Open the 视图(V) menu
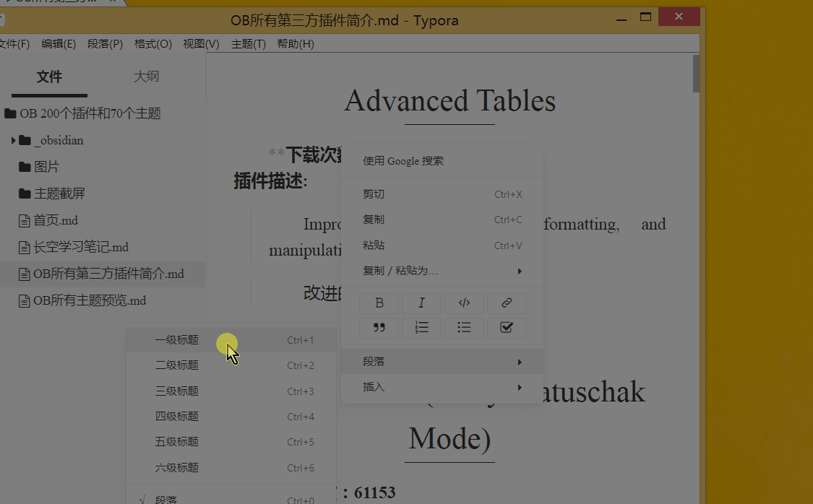The image size is (813, 504). (201, 43)
